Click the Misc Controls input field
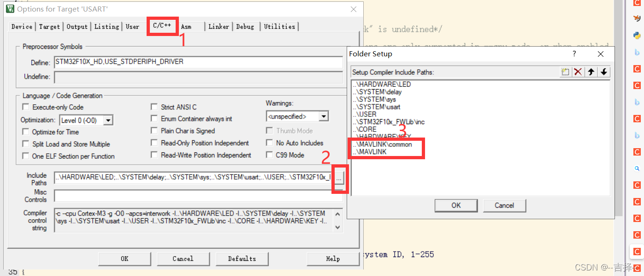The height and width of the screenshot is (276, 644). [198, 195]
